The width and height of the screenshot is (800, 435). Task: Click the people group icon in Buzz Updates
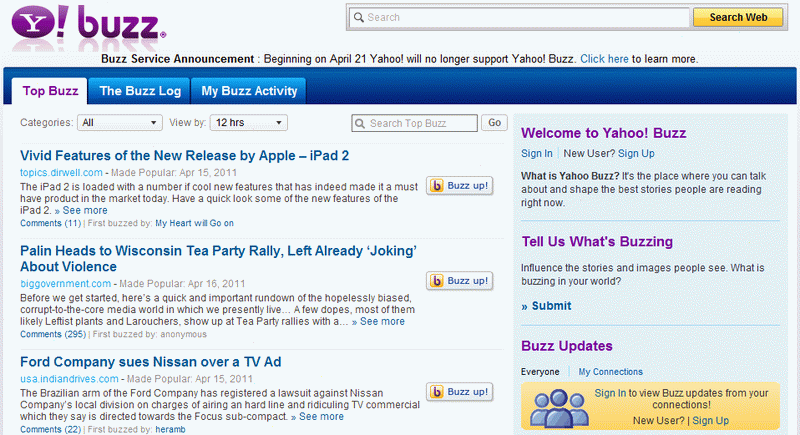[x=559, y=407]
